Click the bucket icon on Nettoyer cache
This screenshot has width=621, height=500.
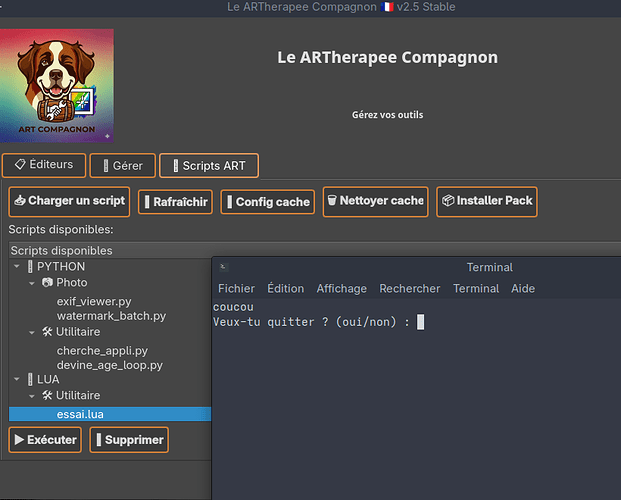click(332, 200)
